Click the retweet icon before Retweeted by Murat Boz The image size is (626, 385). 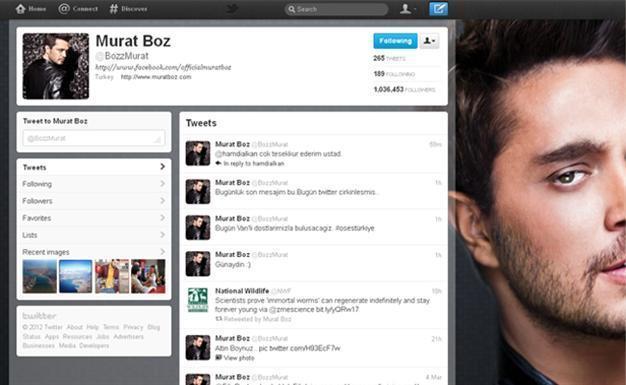click(x=218, y=319)
